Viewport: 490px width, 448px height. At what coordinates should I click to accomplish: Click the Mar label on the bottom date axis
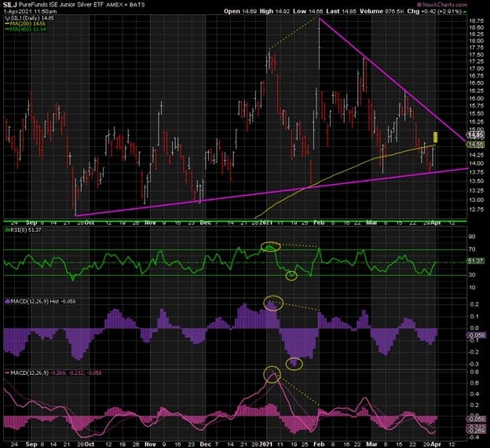click(x=371, y=444)
